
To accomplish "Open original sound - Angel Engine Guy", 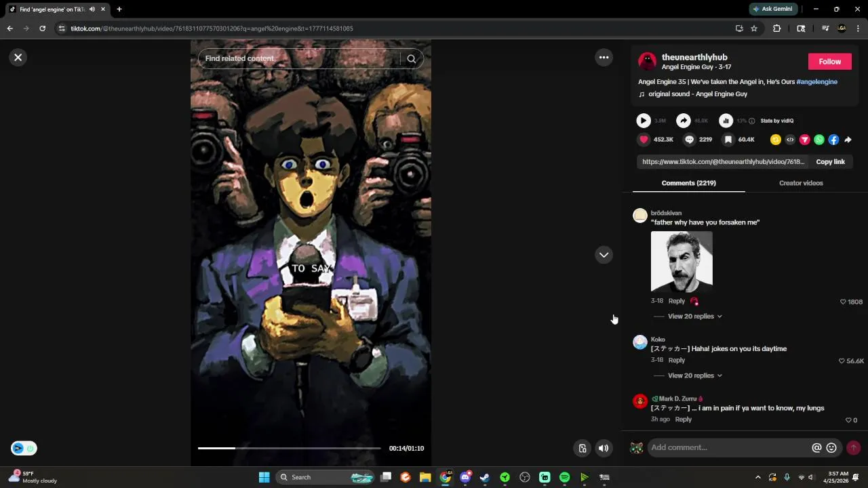I will (698, 94).
